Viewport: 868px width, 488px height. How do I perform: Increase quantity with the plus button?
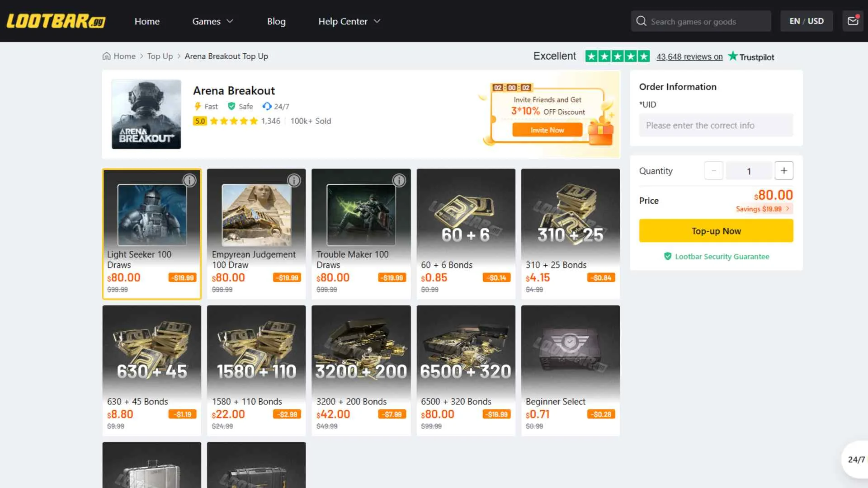(x=784, y=171)
